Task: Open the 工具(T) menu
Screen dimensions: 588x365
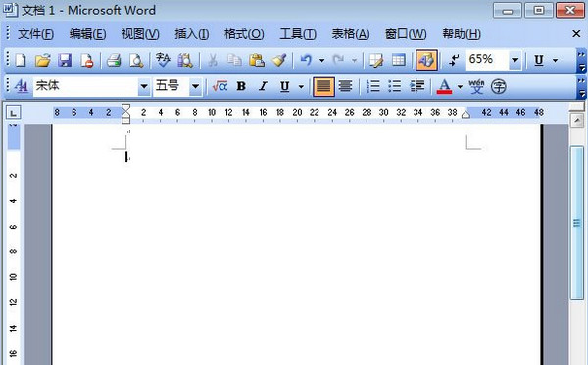Action: point(298,34)
